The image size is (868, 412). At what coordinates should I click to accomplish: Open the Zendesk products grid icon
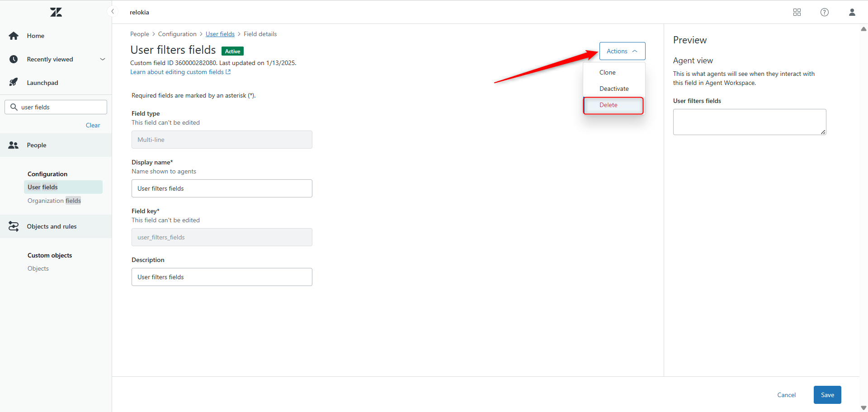click(797, 12)
